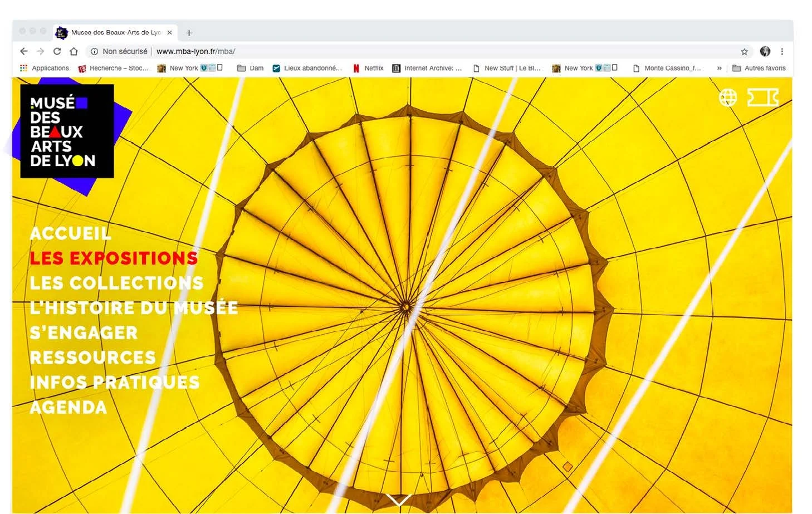Click the browser forward arrow
The height and width of the screenshot is (514, 812).
40,51
